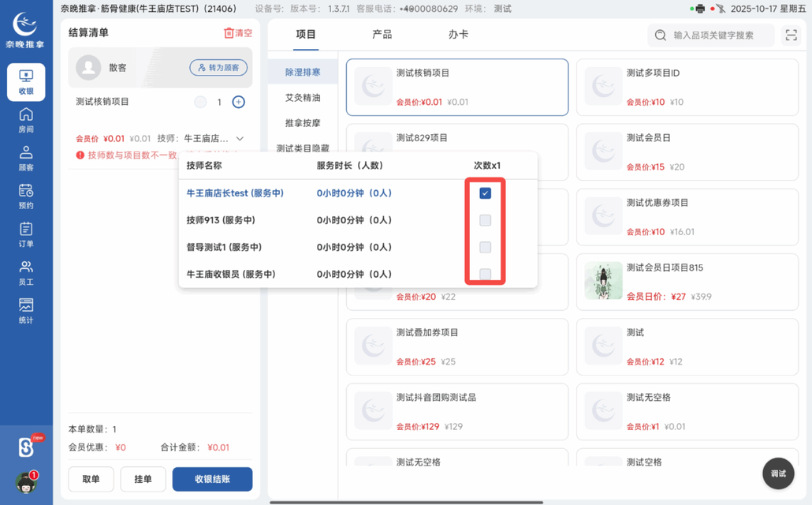Open the 顾客 customer management icon
This screenshot has height=505, width=812.
(x=25, y=156)
